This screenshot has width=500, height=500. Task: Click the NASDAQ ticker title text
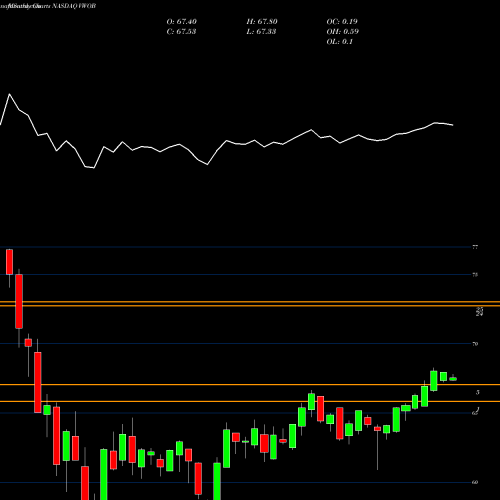pyautogui.click(x=74, y=6)
